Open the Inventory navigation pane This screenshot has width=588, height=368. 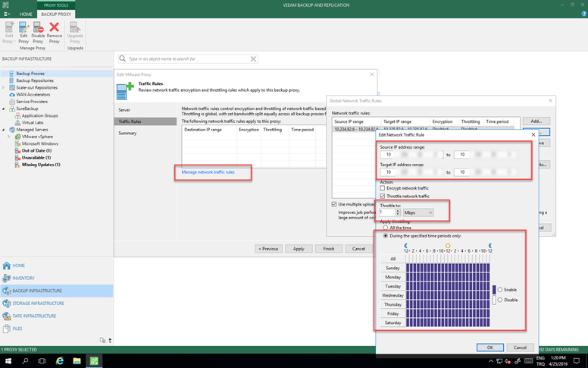pyautogui.click(x=23, y=278)
